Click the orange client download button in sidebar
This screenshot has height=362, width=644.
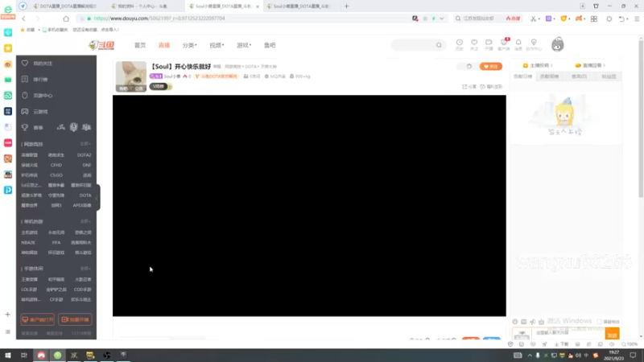[37, 319]
